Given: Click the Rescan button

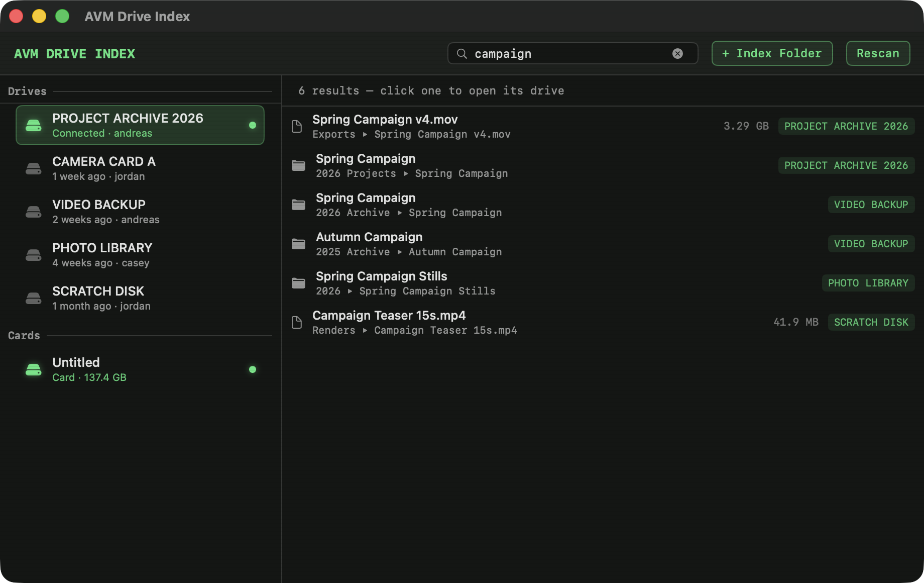Looking at the screenshot, I should point(878,53).
